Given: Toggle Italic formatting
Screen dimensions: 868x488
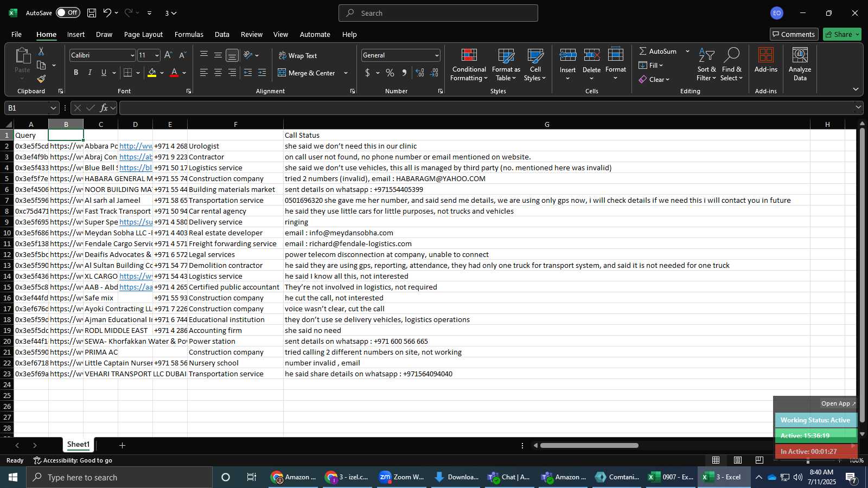Looking at the screenshot, I should pyautogui.click(x=90, y=73).
